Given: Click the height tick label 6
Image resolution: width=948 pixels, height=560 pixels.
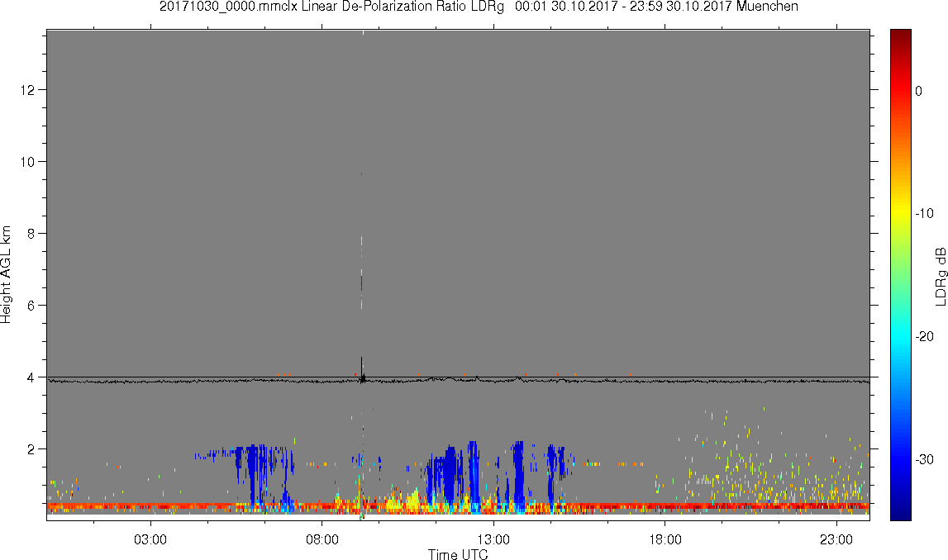Looking at the screenshot, I should point(31,306).
